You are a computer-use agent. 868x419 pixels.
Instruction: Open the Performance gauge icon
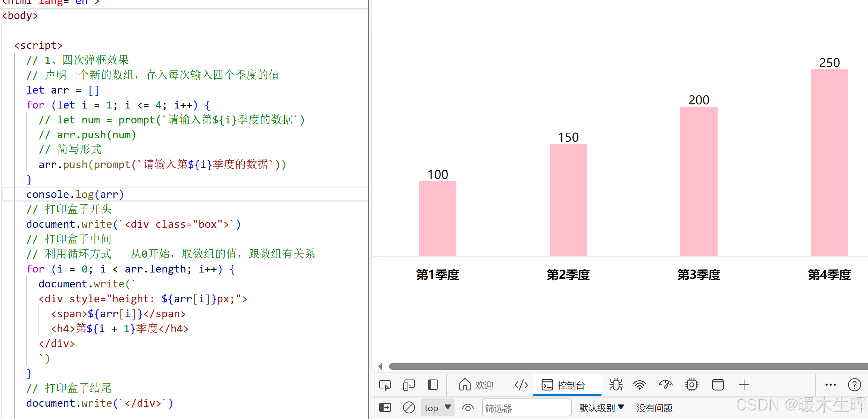point(665,385)
